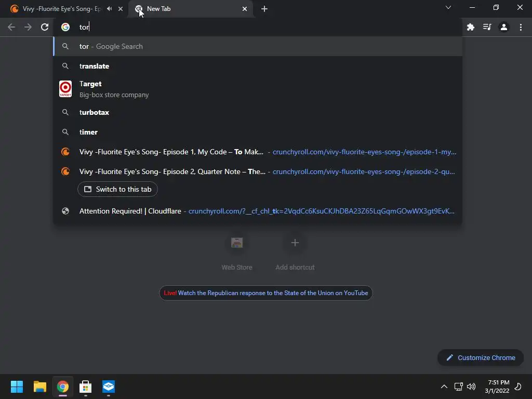
Task: Click the Target logo icon in suggestions
Action: pyautogui.click(x=65, y=89)
